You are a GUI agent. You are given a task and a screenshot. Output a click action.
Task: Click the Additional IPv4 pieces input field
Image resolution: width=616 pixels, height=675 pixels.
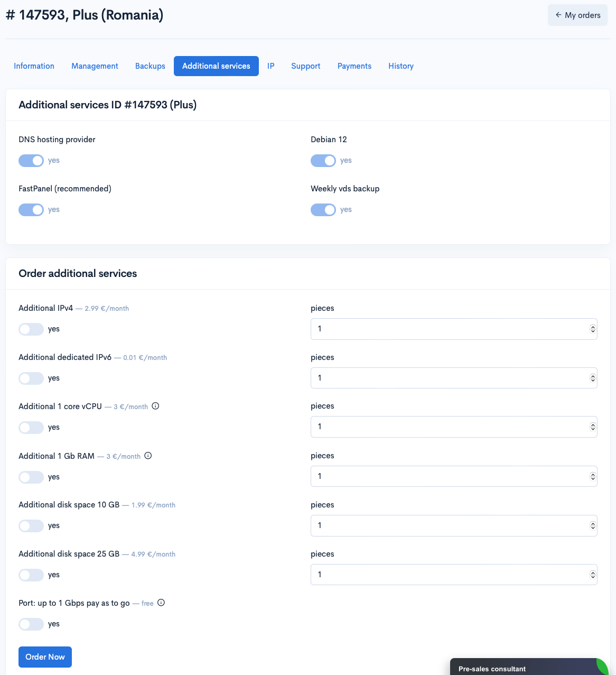[454, 329]
